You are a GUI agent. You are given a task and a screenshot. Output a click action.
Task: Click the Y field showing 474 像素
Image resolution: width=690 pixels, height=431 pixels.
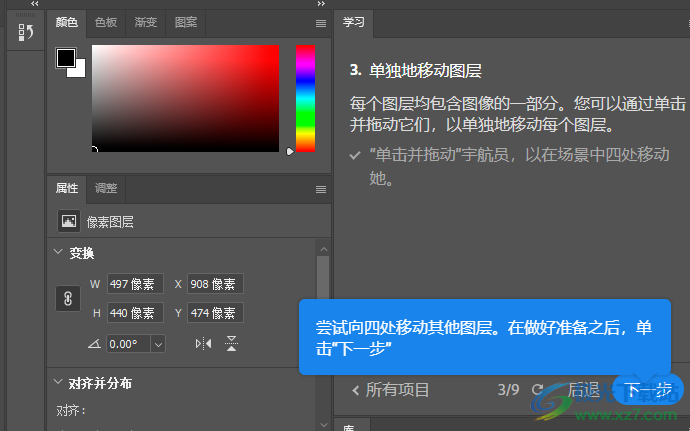click(x=215, y=313)
